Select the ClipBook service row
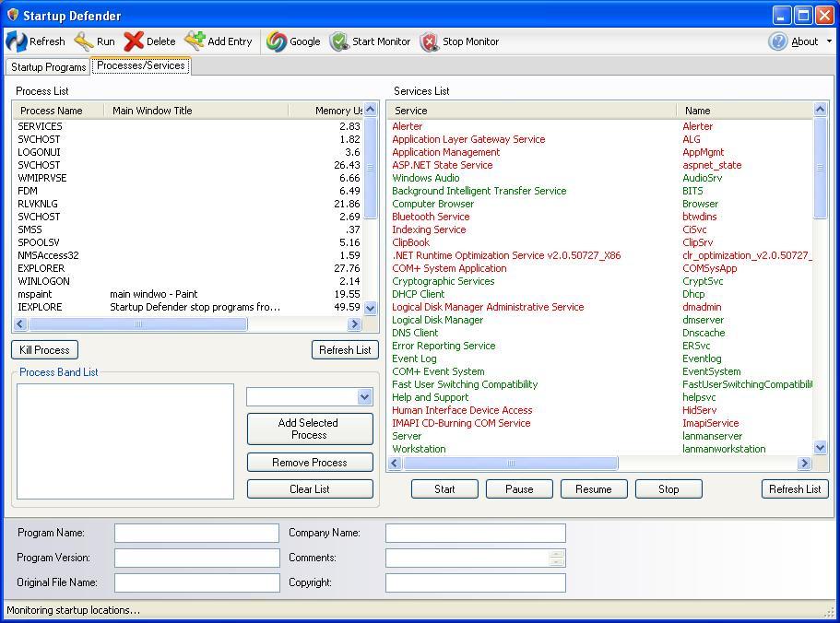Image resolution: width=840 pixels, height=623 pixels. point(600,242)
